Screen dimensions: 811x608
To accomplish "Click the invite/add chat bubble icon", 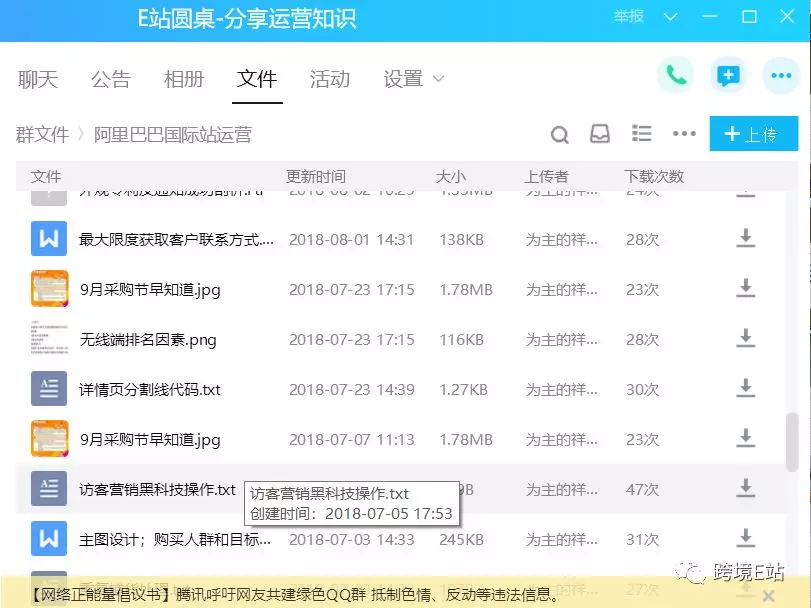I will click(x=728, y=76).
